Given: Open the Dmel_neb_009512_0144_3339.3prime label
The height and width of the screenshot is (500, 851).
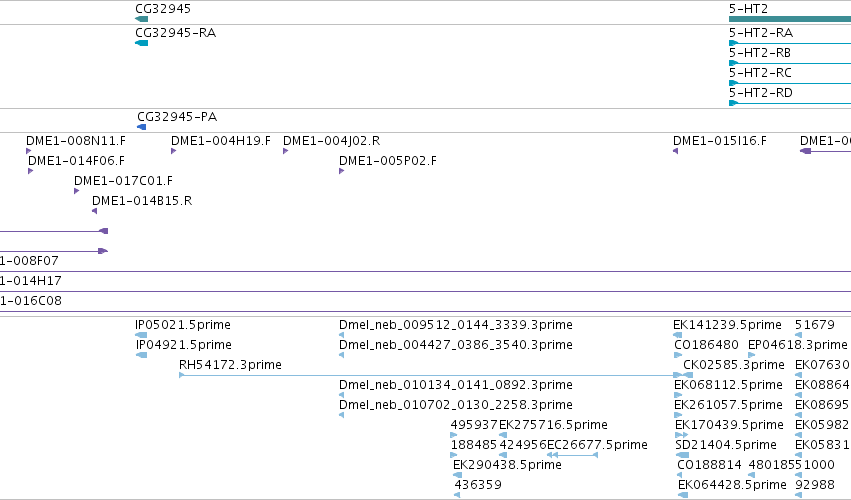Looking at the screenshot, I should click(x=455, y=325).
